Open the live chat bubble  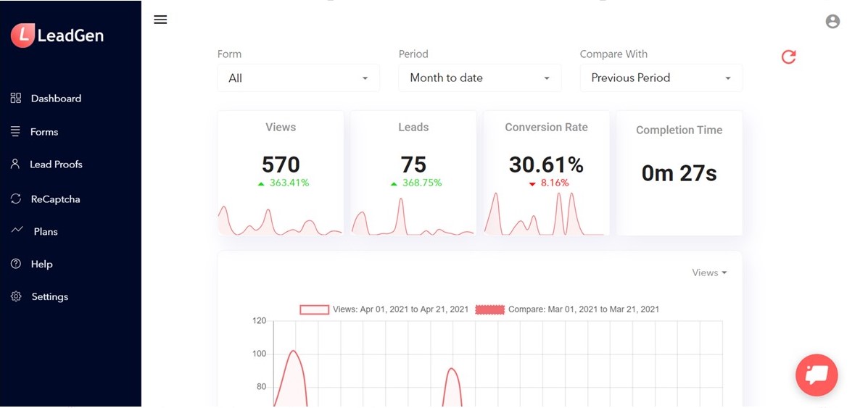point(817,375)
